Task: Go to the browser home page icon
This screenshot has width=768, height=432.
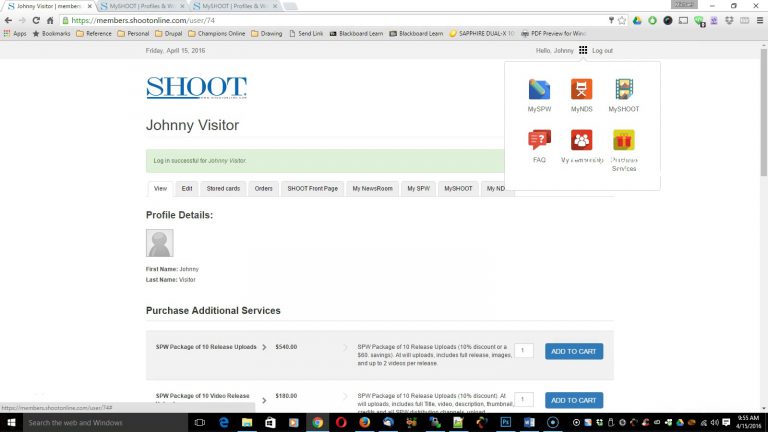Action: [x=50, y=21]
